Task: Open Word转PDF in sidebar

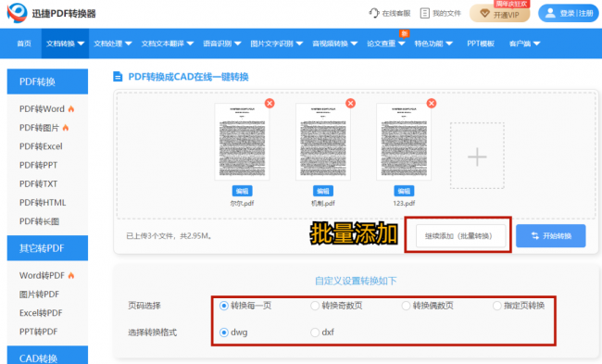Action: (42, 275)
